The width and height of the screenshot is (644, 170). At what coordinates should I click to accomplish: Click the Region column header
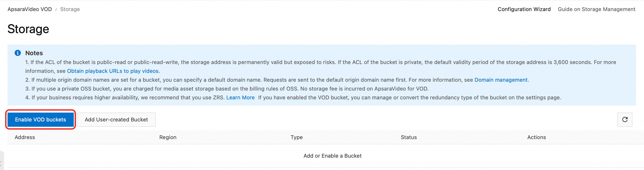168,137
